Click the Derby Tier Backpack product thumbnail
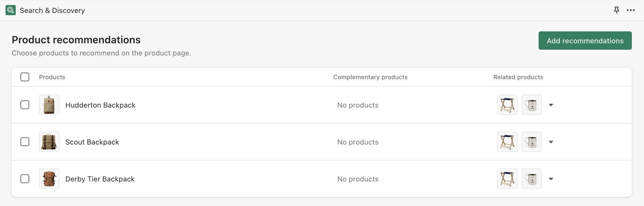This screenshot has width=644, height=206. tap(49, 179)
